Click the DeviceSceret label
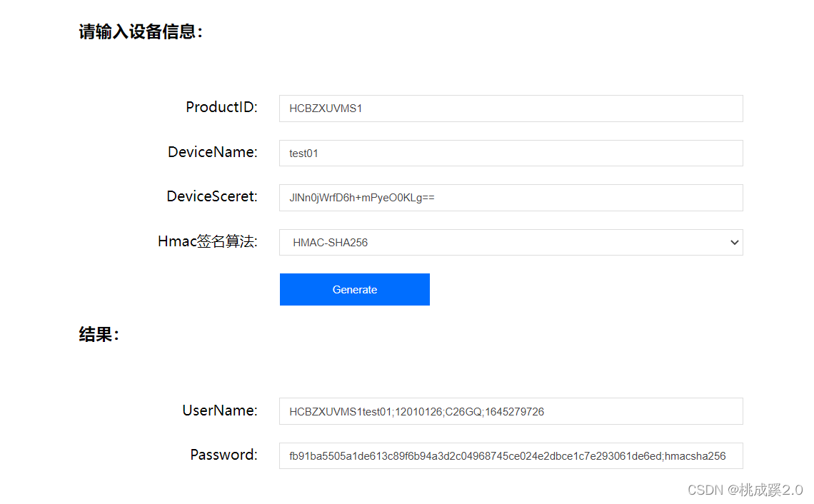This screenshot has width=814, height=504. click(x=212, y=196)
